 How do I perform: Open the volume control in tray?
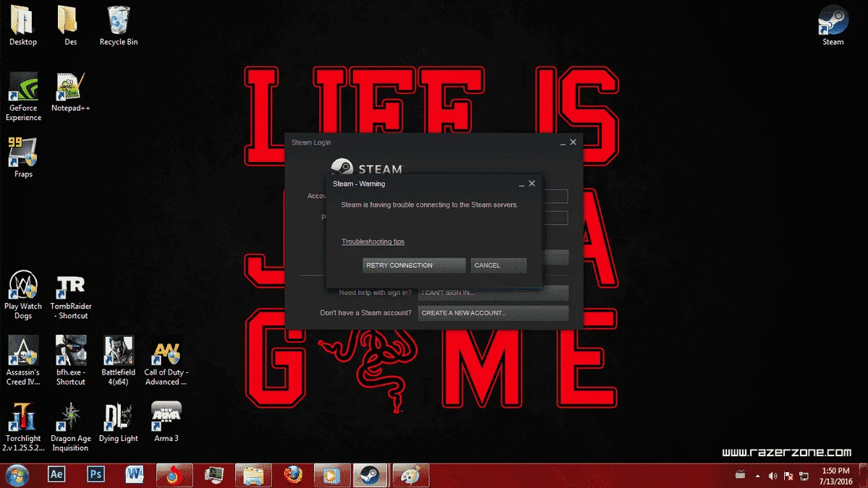(x=773, y=476)
